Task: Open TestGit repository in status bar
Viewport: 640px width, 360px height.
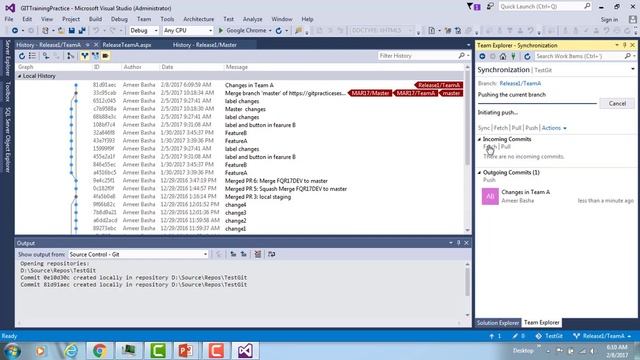Action: (x=549, y=336)
